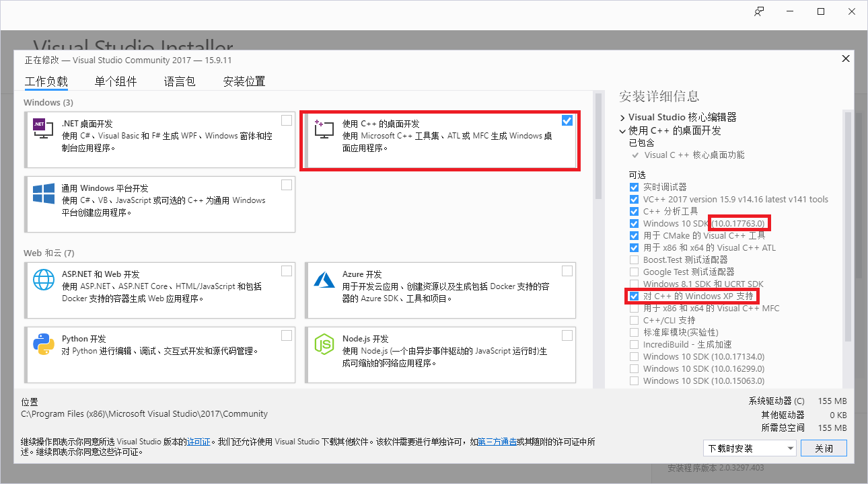The image size is (868, 484).
Task: Click the C++ desktop development workload icon
Action: [x=324, y=128]
